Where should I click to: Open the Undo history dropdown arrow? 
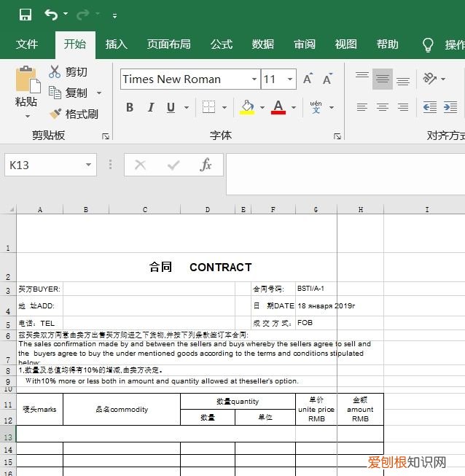pos(66,14)
